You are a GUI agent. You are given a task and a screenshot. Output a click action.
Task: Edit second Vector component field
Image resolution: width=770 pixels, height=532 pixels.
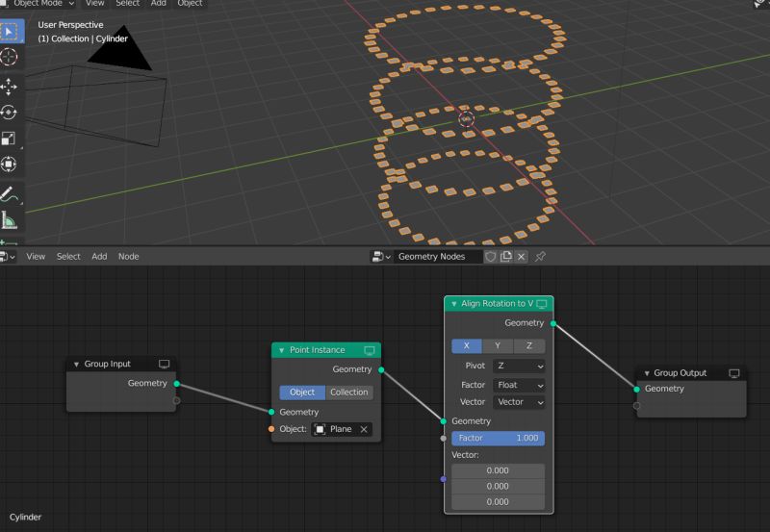(x=498, y=487)
